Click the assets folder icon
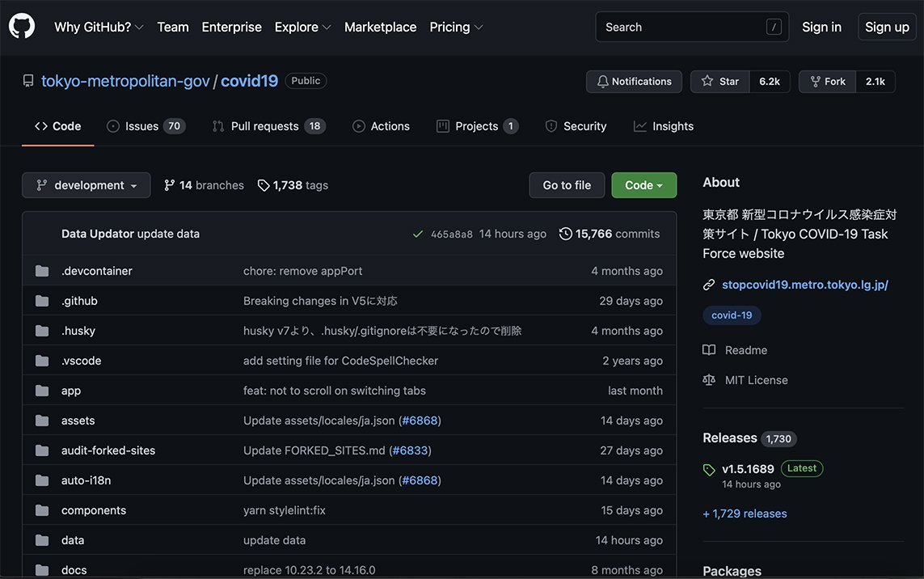 [x=42, y=421]
